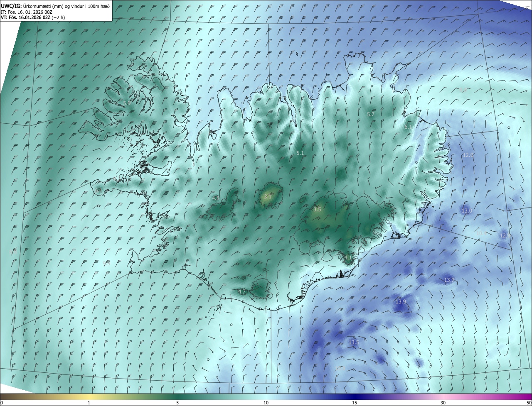Click the "0" tick on the colour scale

tap(2, 403)
